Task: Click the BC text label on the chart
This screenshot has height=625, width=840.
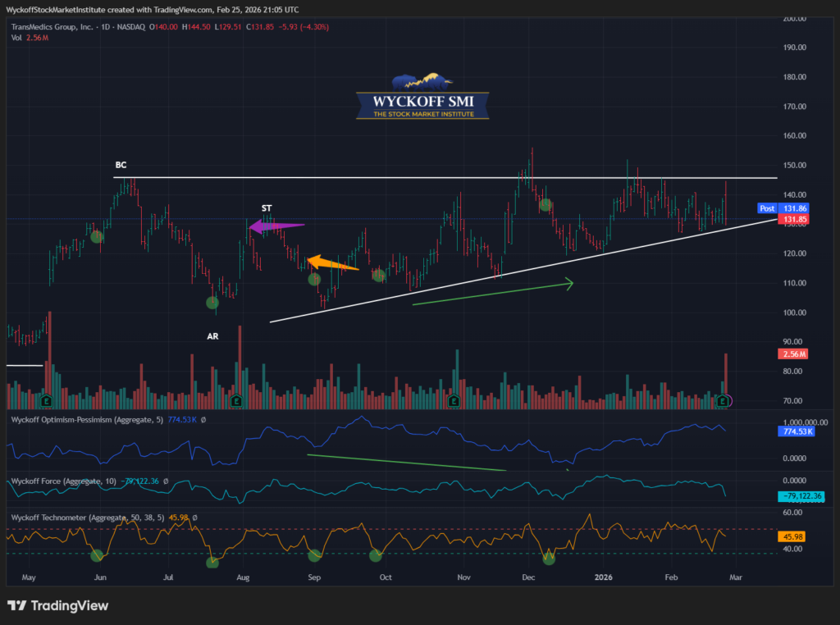Action: pos(120,166)
